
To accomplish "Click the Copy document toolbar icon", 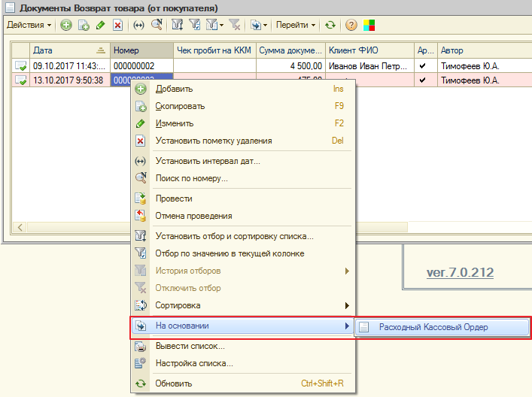I will (x=84, y=25).
